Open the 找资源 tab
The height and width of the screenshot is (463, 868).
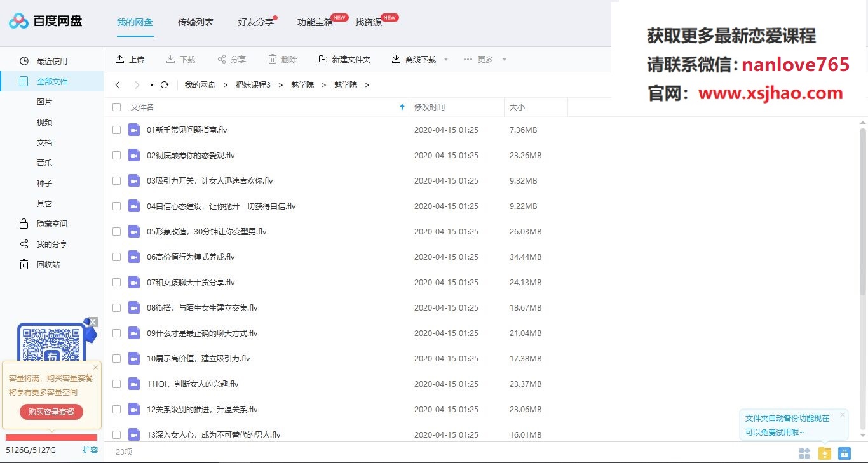(x=369, y=22)
